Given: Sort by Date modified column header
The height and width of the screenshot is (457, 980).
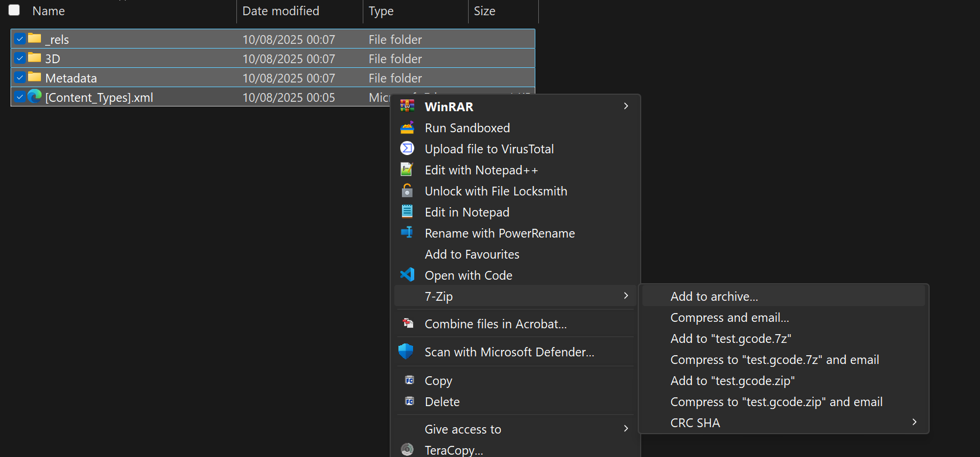Looking at the screenshot, I should click(281, 11).
